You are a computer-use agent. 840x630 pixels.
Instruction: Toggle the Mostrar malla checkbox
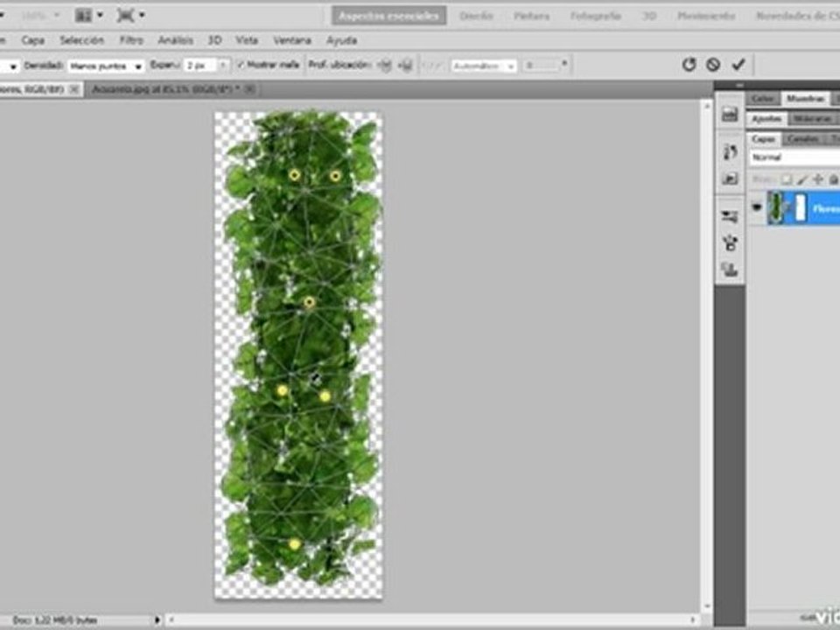[x=241, y=65]
